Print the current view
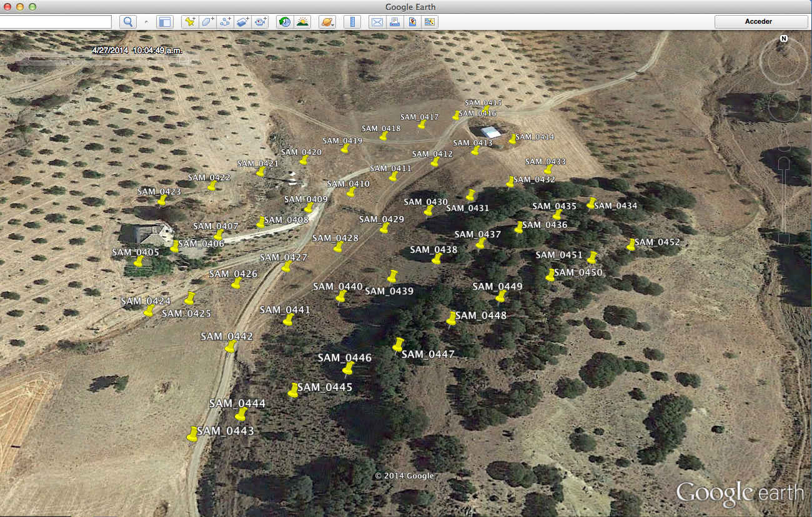 tap(394, 22)
